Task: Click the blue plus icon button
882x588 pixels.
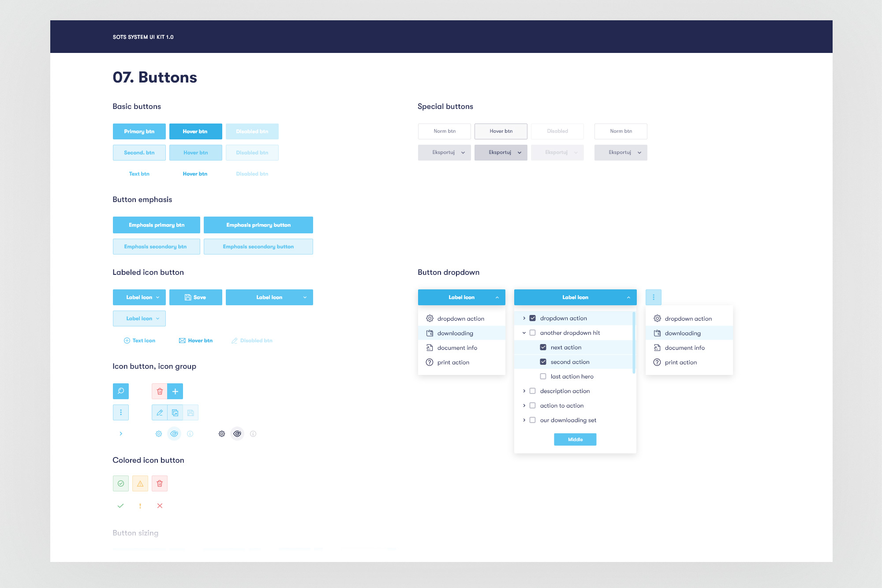Action: [175, 391]
